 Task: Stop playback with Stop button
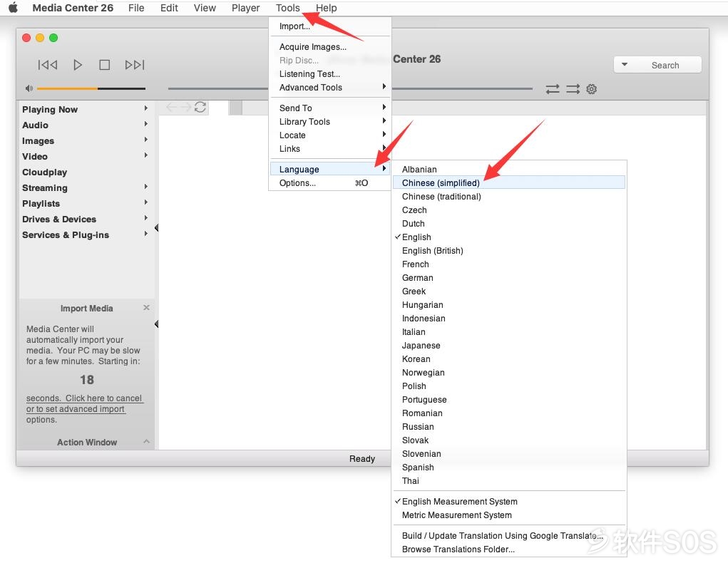click(x=105, y=65)
